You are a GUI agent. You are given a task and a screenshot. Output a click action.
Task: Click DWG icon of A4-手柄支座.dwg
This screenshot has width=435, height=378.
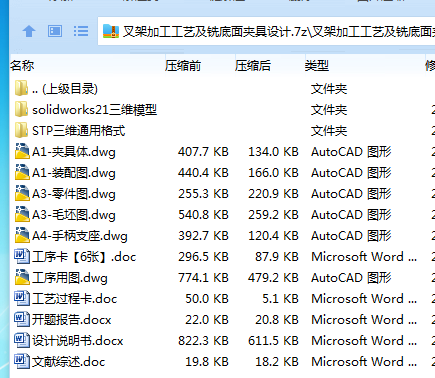click(x=22, y=235)
